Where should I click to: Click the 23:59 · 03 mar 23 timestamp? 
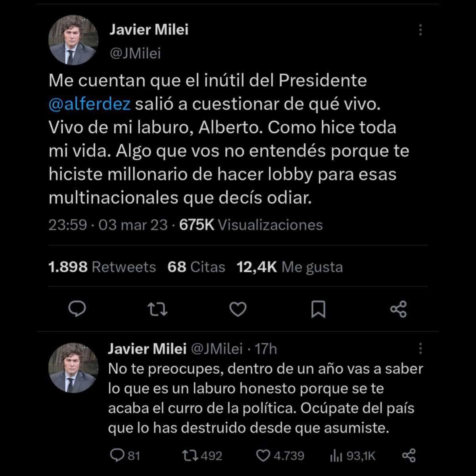click(108, 225)
